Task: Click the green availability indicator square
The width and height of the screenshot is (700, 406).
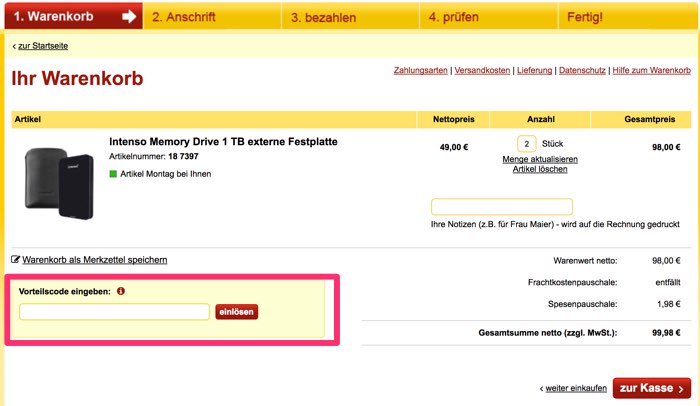Action: click(113, 174)
